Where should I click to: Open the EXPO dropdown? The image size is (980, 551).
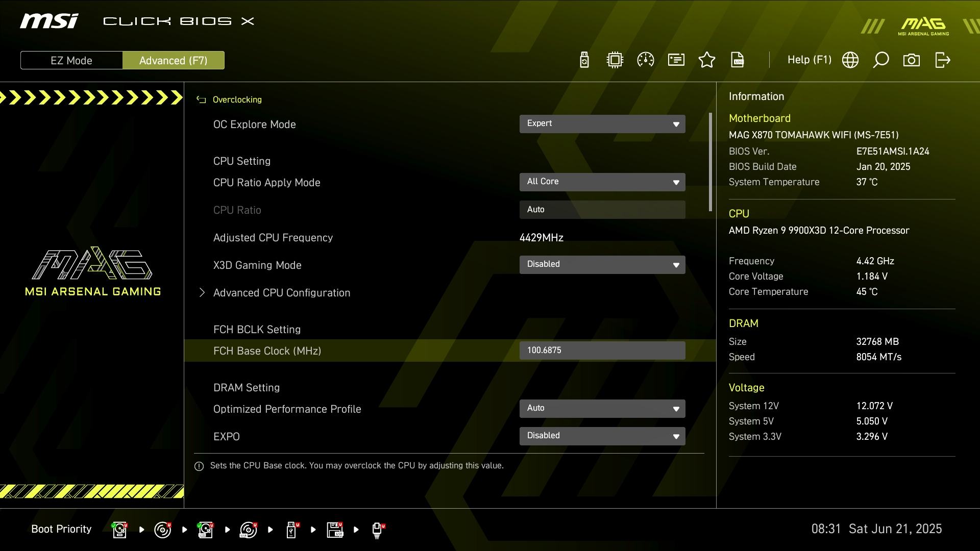pos(602,436)
